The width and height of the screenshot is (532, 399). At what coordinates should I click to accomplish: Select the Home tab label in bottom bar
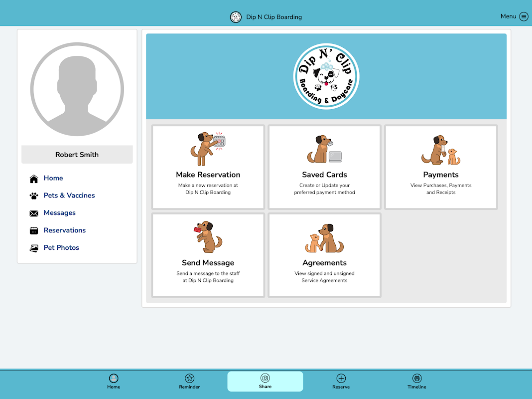click(114, 387)
